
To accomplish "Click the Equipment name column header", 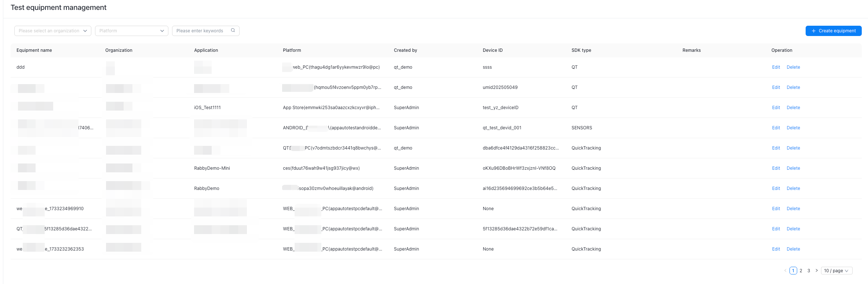I will 34,50.
